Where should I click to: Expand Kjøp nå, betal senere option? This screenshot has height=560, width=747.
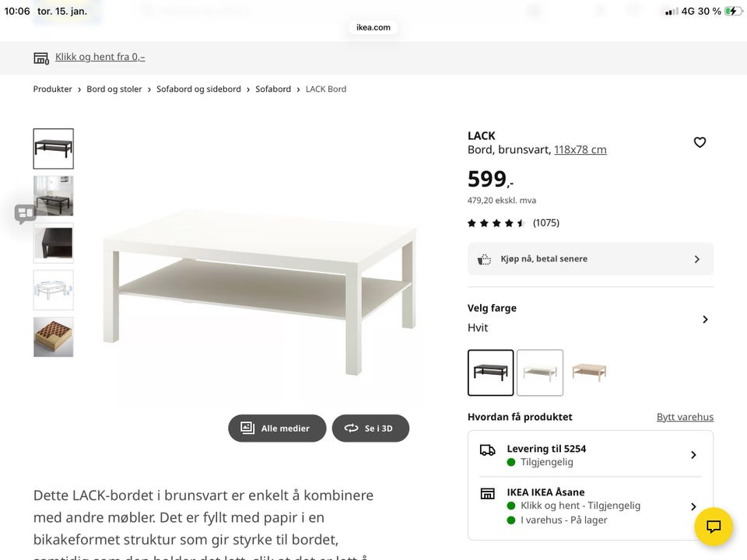tap(696, 259)
